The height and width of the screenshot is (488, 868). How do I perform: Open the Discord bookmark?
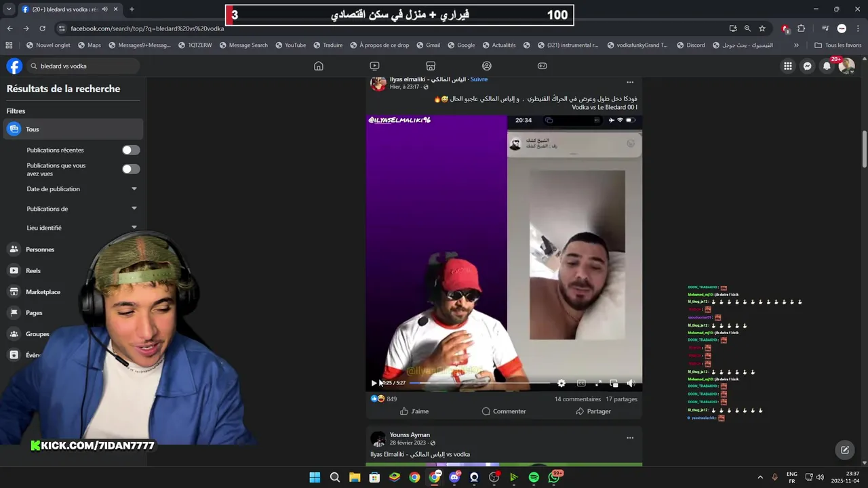(690, 45)
